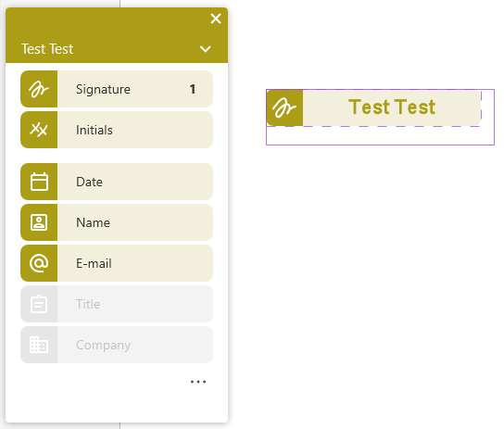Click the greyed-out Company field
Image resolution: width=504 pixels, height=429 pixels.
(117, 345)
